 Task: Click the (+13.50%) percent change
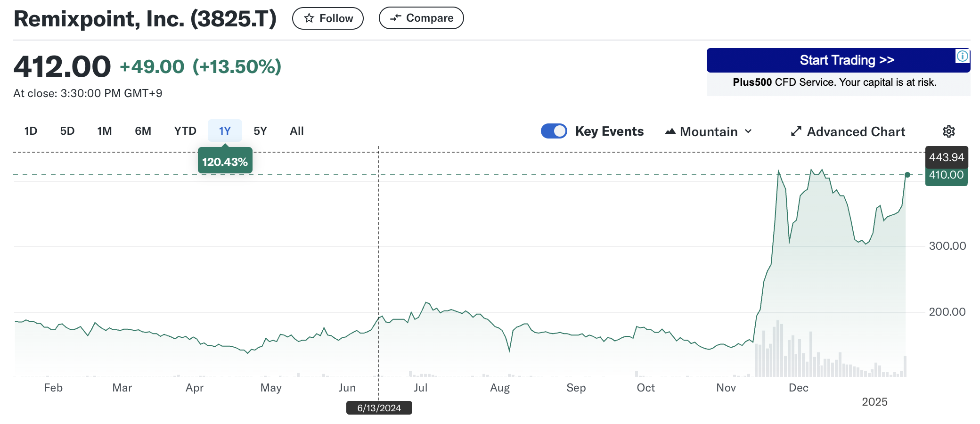pos(237,66)
